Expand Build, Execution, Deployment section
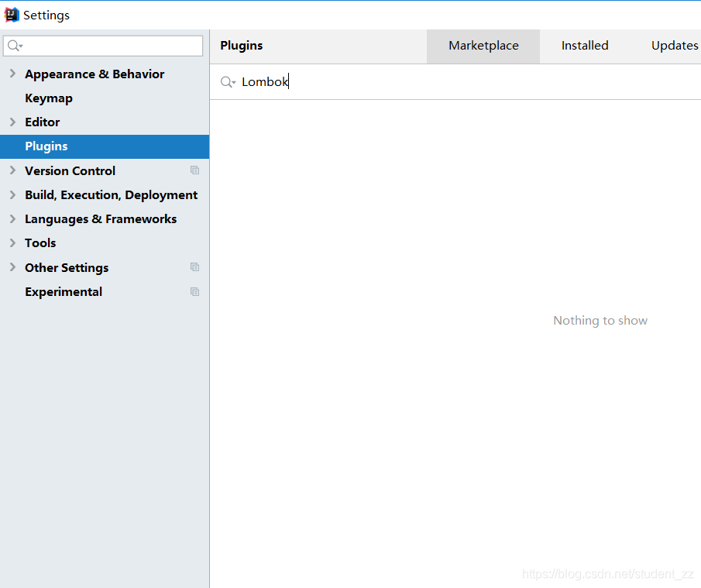The height and width of the screenshot is (588, 701). click(12, 194)
